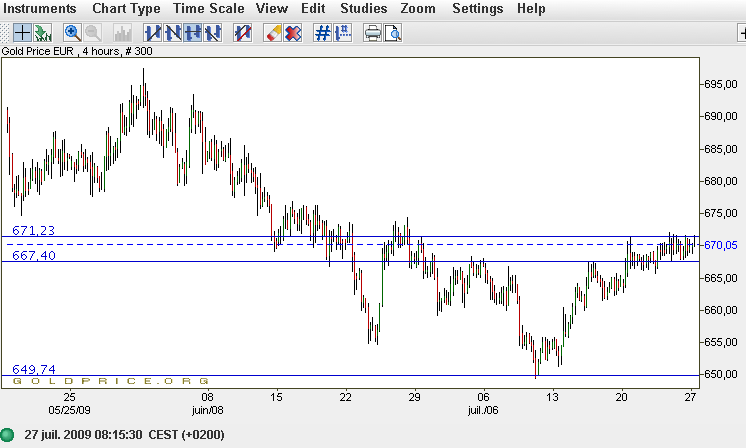The width and height of the screenshot is (746, 448).
Task: Click the date axis label 13
Action: point(552,397)
